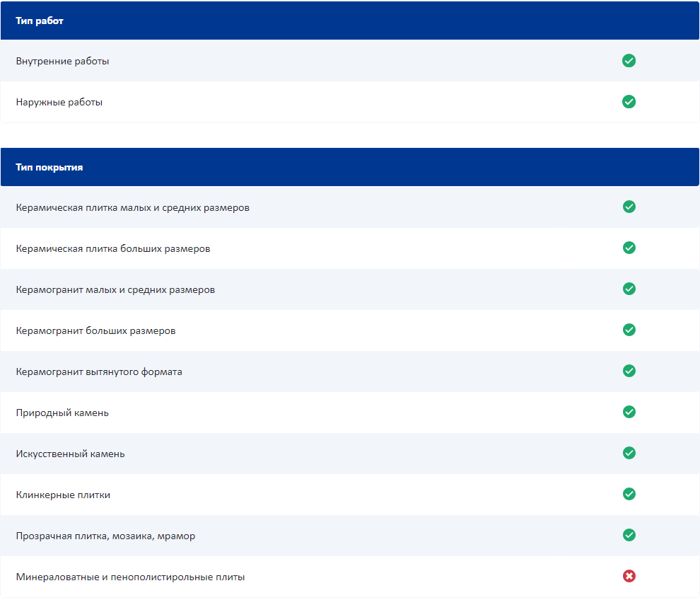
Task: Click the checkmark for Природный камень
Action: 629,412
